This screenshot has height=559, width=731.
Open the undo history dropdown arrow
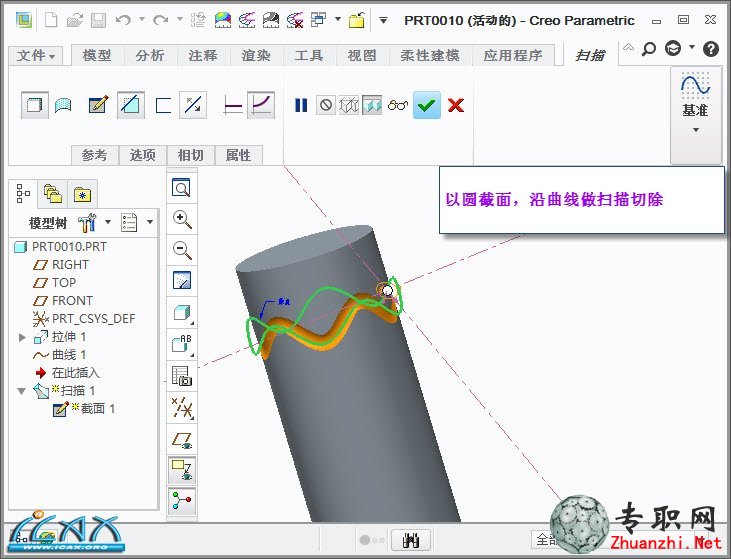click(x=142, y=20)
